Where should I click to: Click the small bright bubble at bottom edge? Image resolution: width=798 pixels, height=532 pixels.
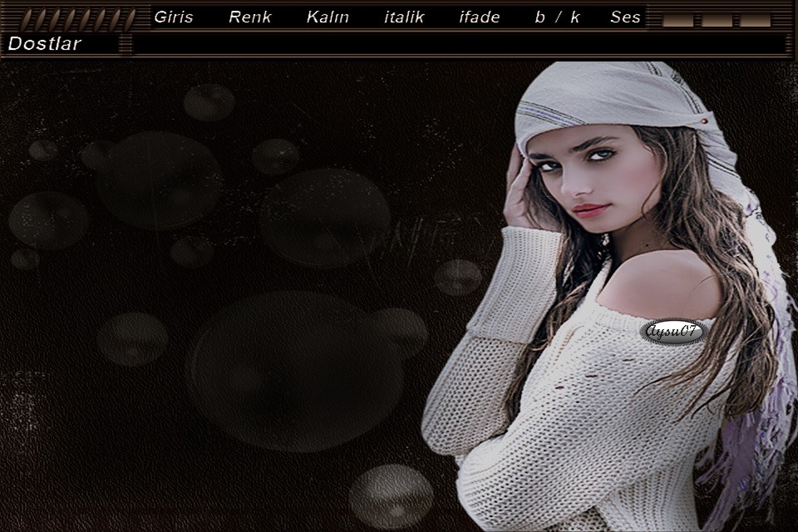[x=391, y=496]
